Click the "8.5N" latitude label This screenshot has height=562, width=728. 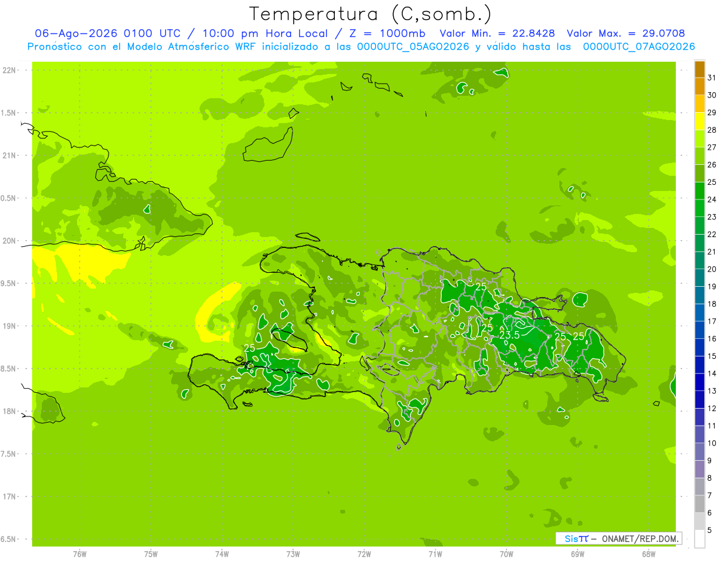[9, 369]
